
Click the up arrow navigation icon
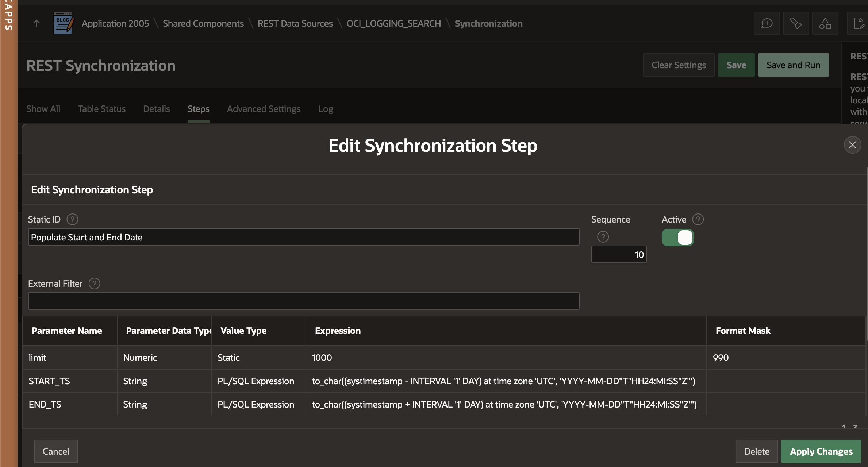36,23
